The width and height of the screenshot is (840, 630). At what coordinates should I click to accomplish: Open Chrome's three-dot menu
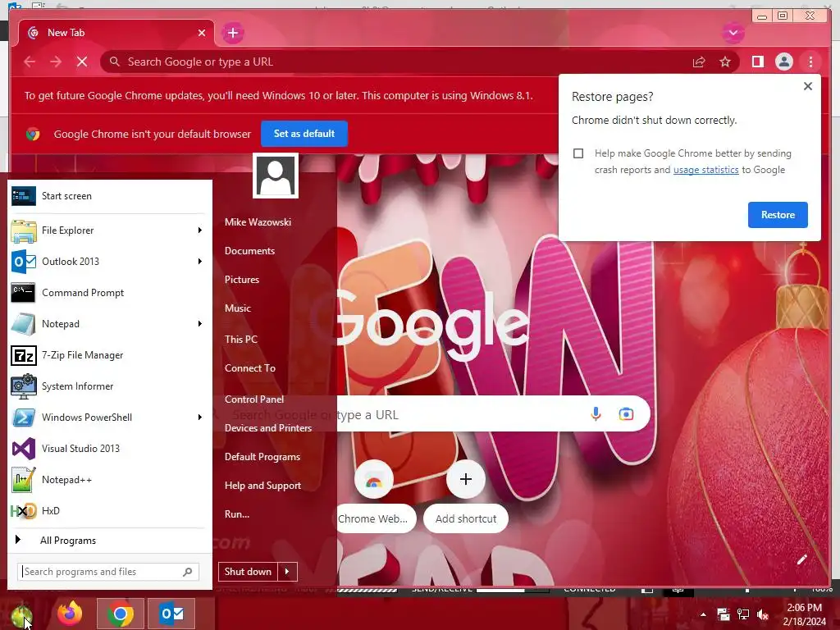point(810,62)
